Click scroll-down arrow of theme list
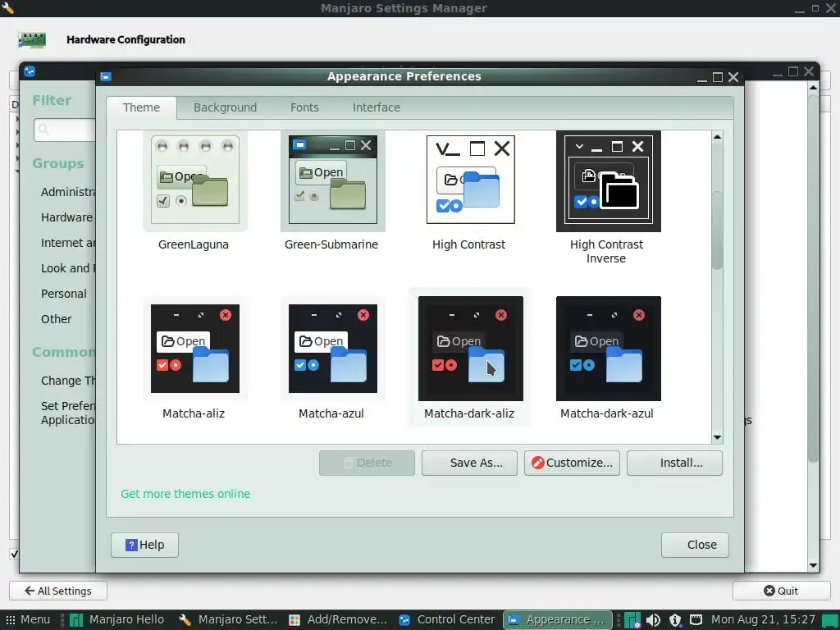Image resolution: width=840 pixels, height=630 pixels. click(x=717, y=438)
